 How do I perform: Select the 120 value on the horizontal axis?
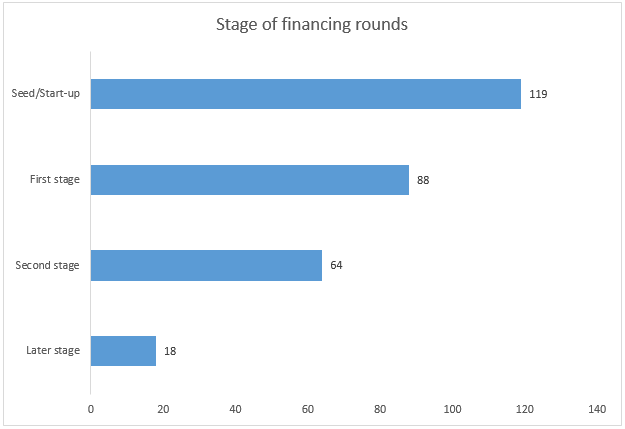[525, 409]
